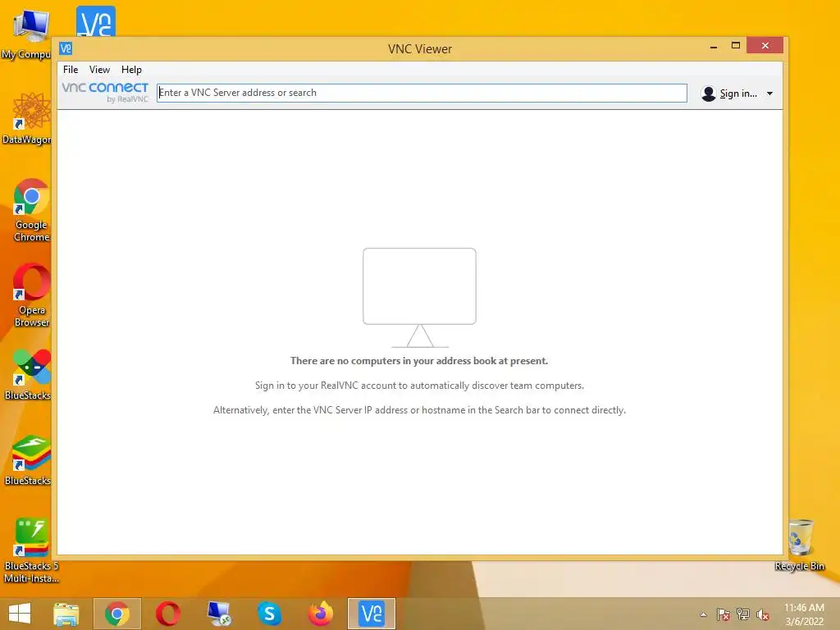This screenshot has width=840, height=630.
Task: Expand the Sign in dropdown arrow
Action: click(769, 94)
